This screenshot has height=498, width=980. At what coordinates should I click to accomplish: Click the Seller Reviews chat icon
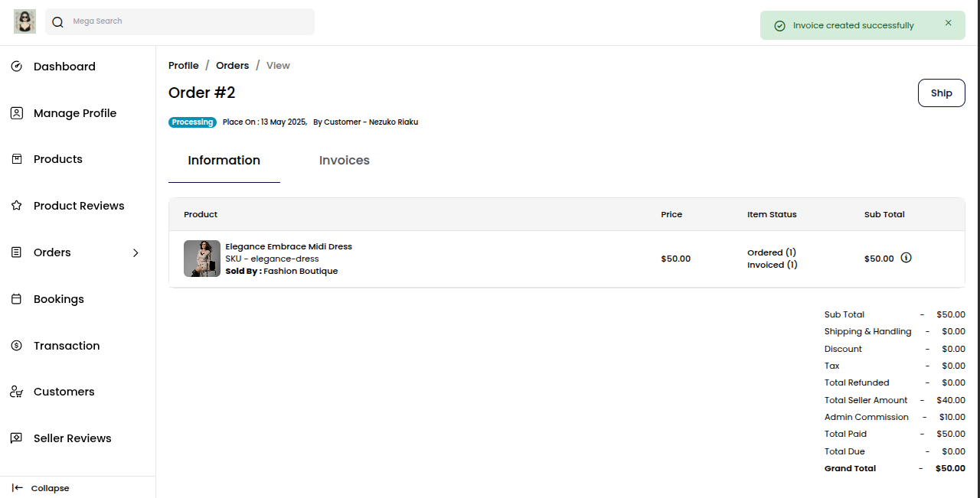point(16,438)
